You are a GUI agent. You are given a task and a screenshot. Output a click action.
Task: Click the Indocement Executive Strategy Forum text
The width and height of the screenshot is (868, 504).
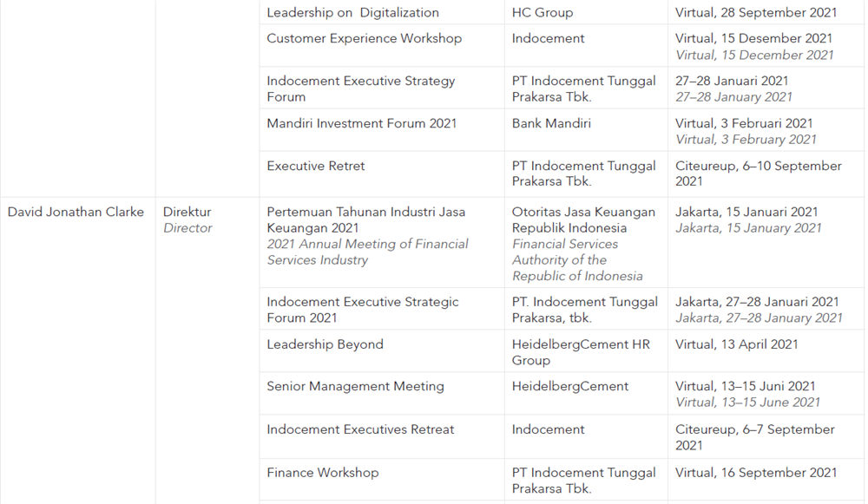(361, 88)
